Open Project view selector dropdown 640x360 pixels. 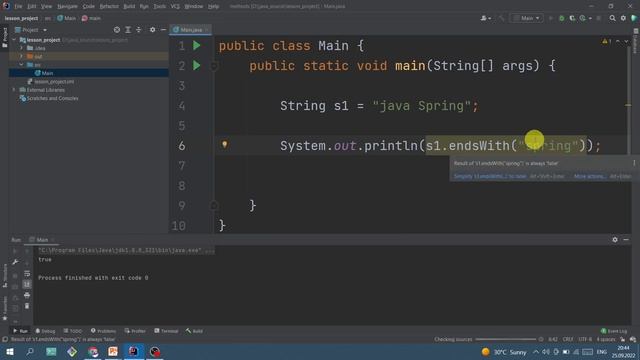[31, 30]
